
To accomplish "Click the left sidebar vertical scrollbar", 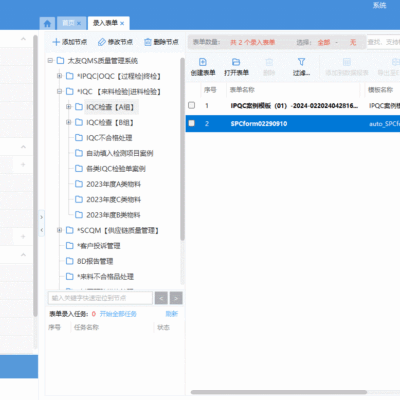I will tap(35, 176).
